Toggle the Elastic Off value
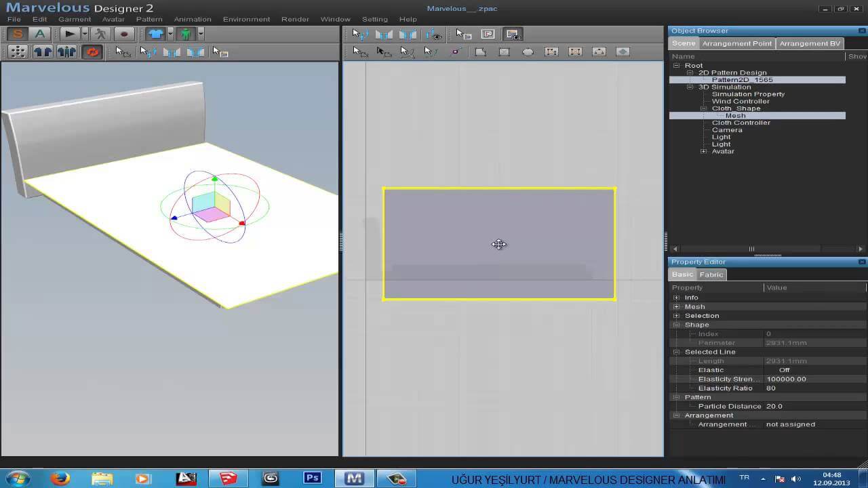 point(784,370)
